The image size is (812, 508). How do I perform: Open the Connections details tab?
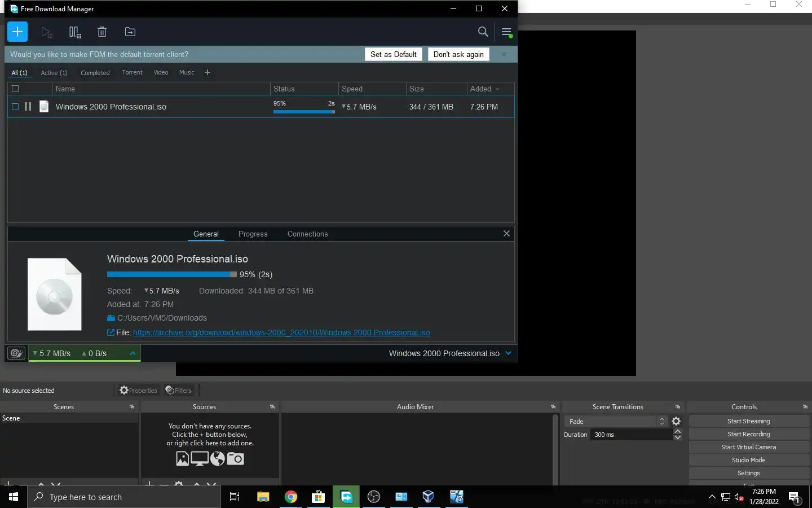click(x=307, y=234)
